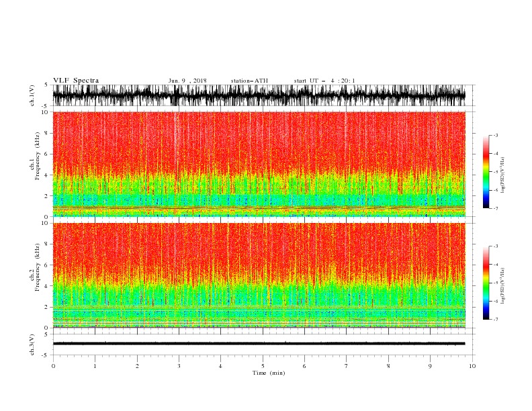The width and height of the screenshot is (532, 411).
Task: Click the 'Jun. 9 , 2018' date label
Action: pos(187,81)
